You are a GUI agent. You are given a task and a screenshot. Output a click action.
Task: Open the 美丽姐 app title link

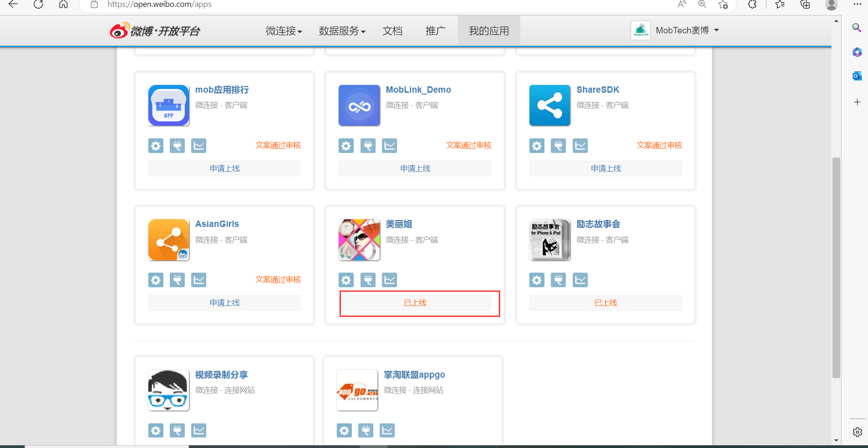399,224
